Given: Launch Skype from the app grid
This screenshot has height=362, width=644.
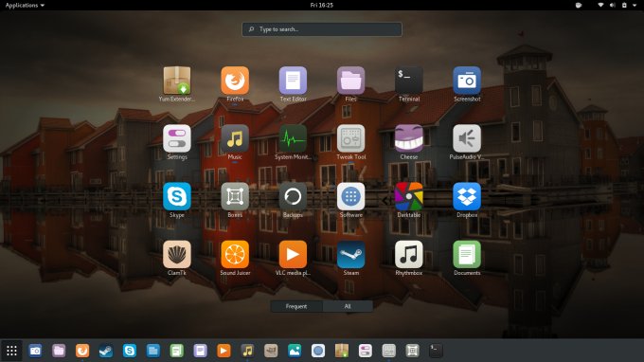Looking at the screenshot, I should coord(177,196).
